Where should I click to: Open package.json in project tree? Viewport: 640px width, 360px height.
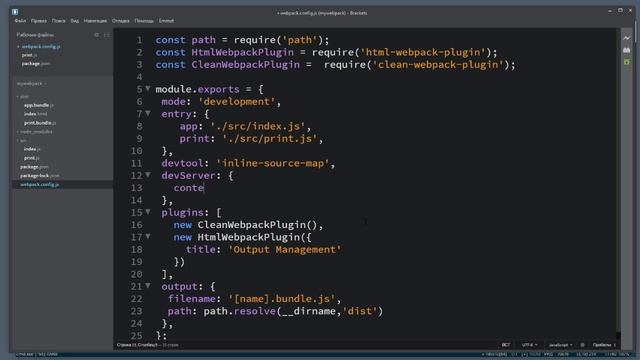click(34, 167)
